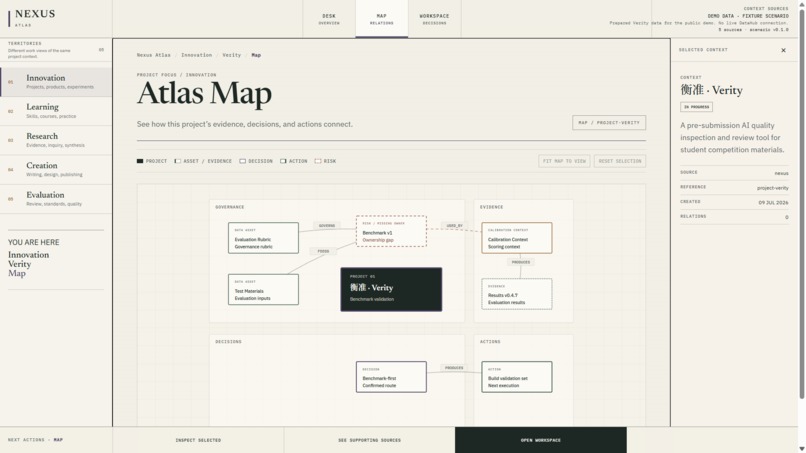
Task: Click Inspect Selected in the bottom bar
Action: pos(198,440)
